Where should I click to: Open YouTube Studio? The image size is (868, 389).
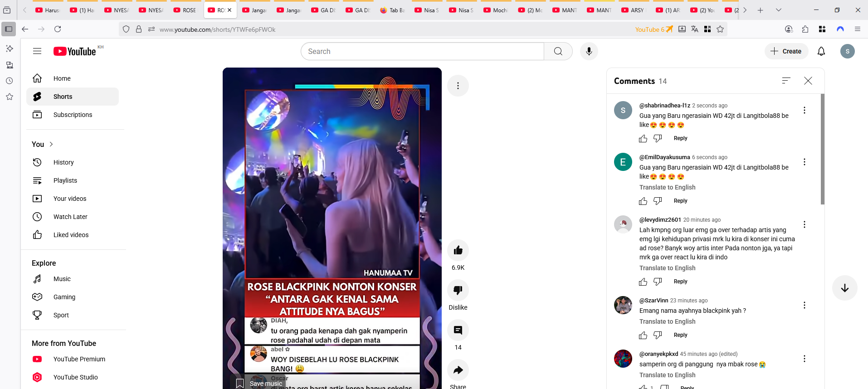(x=73, y=377)
